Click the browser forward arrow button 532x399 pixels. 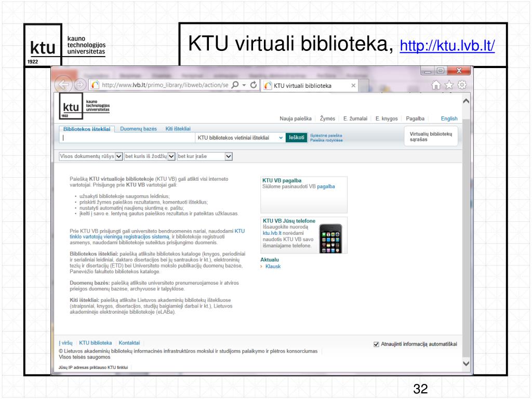click(80, 85)
